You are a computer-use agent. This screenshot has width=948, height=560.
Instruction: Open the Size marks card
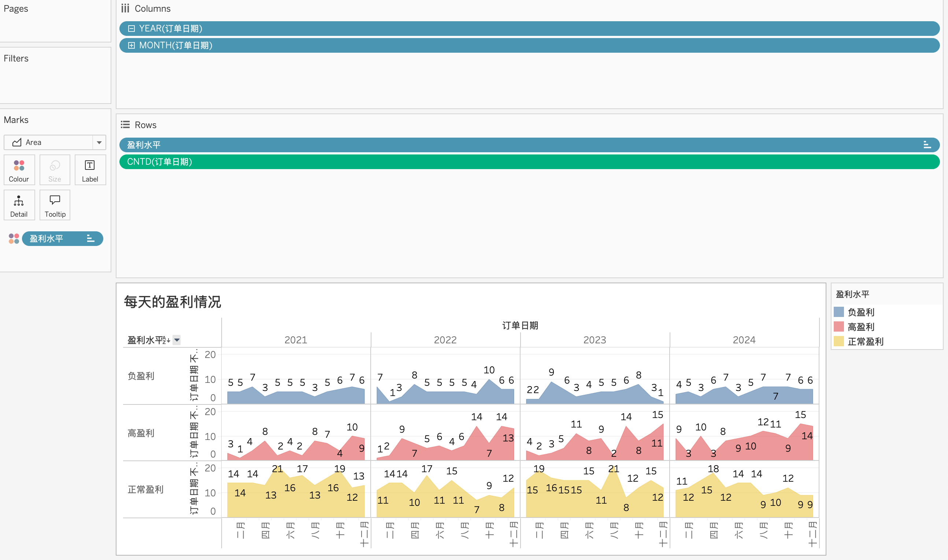55,169
